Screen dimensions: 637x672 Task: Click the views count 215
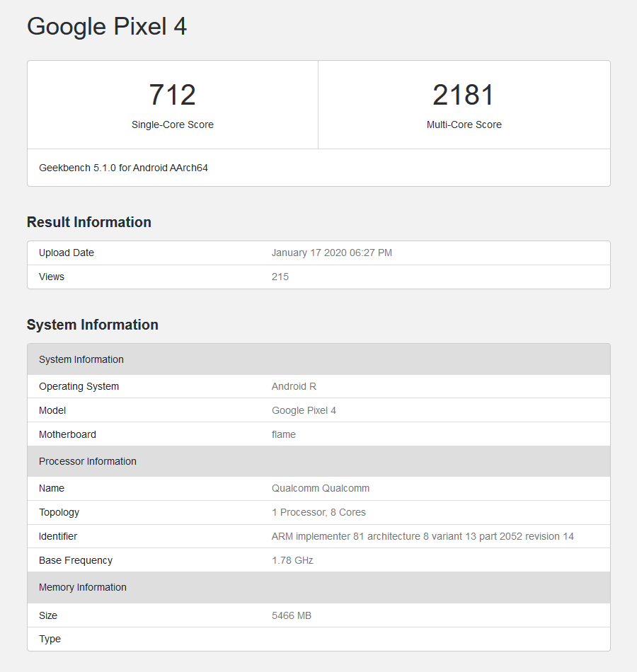click(280, 277)
